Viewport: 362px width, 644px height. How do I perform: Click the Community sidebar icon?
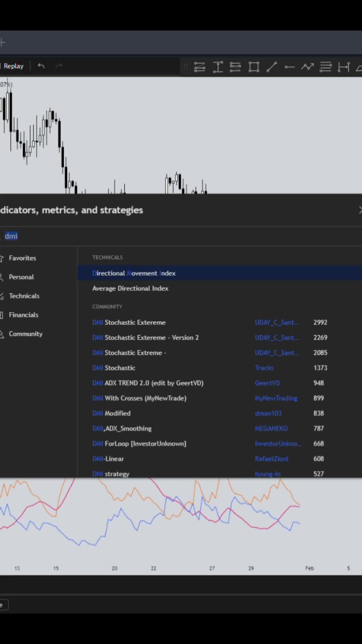pos(2,334)
